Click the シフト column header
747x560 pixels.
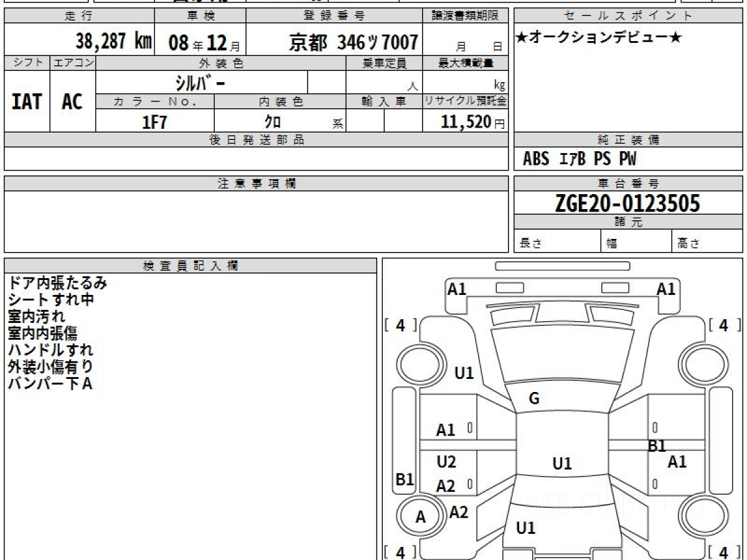tap(27, 63)
